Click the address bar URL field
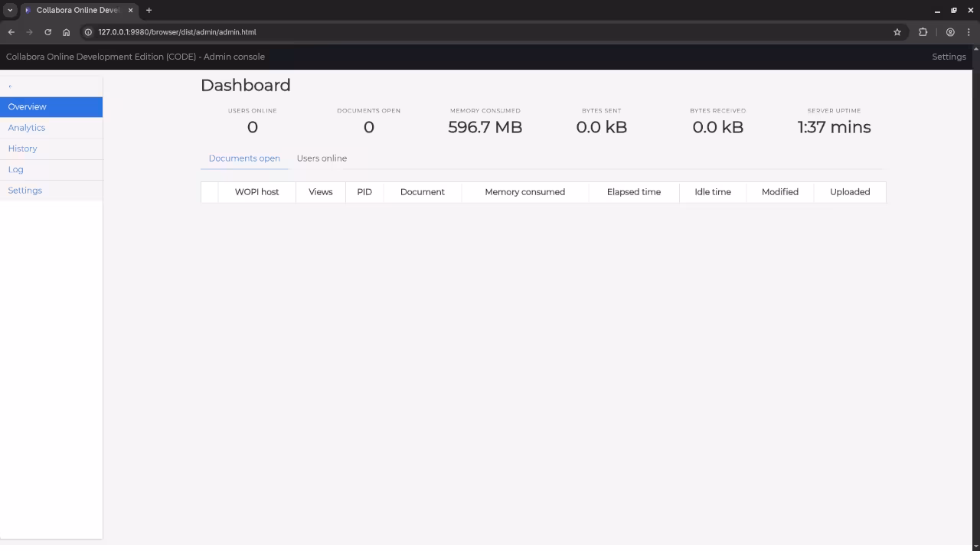 pyautogui.click(x=490, y=32)
